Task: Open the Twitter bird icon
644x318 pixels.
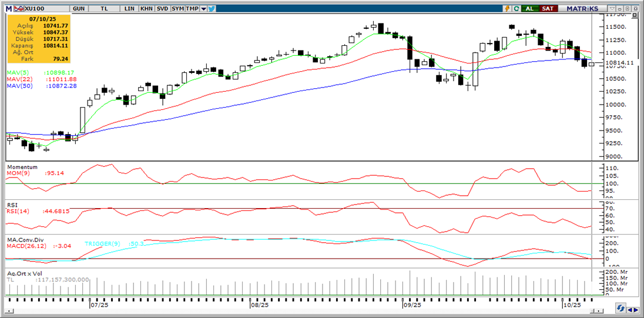Action: (x=212, y=9)
